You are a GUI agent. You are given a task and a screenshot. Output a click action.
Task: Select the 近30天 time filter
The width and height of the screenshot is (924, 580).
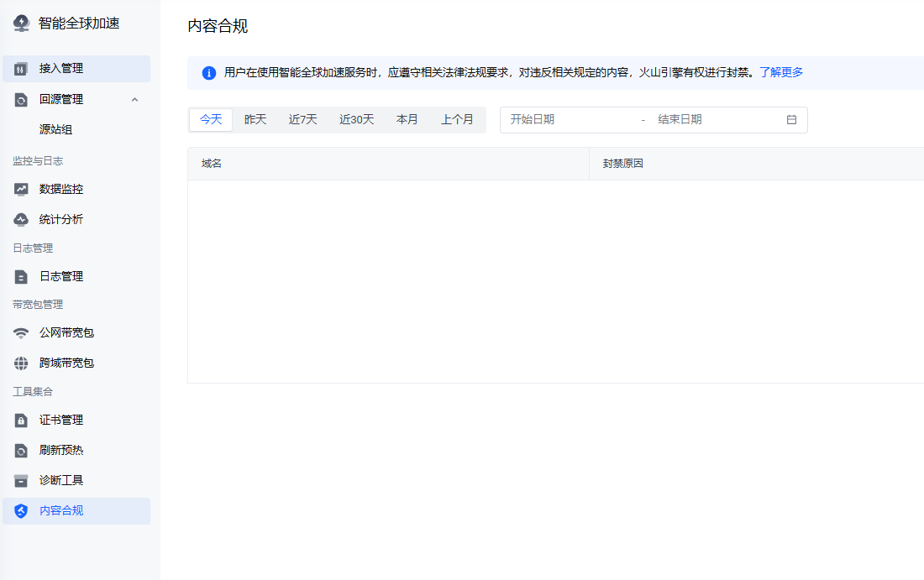pyautogui.click(x=357, y=120)
